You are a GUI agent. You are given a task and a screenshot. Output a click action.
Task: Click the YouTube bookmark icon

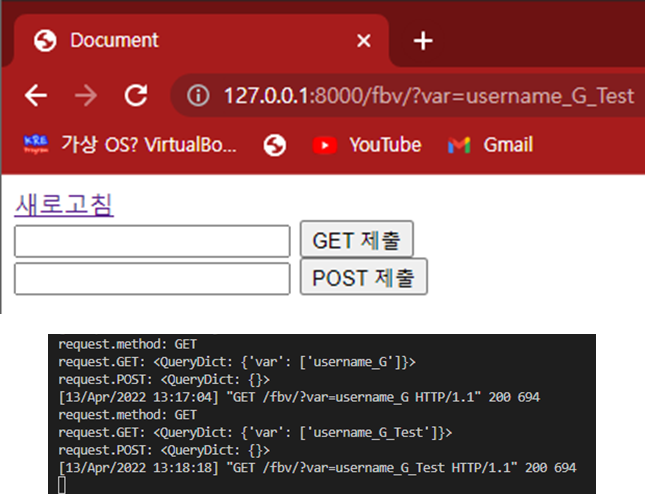(325, 146)
